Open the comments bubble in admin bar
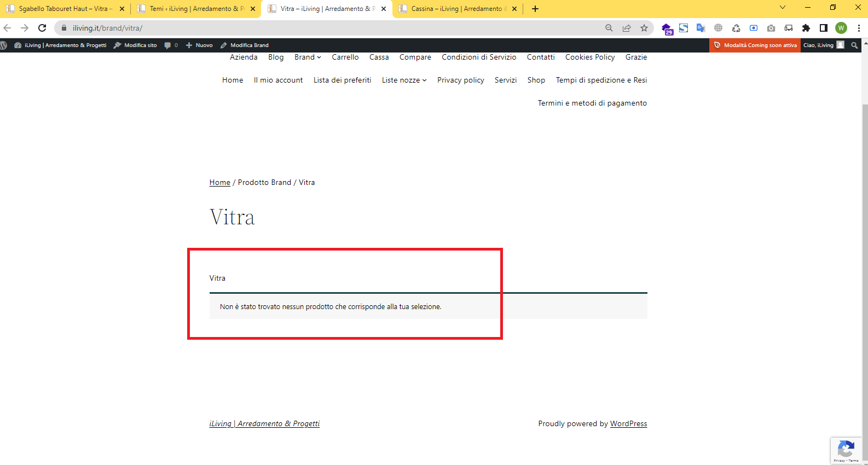 click(171, 45)
